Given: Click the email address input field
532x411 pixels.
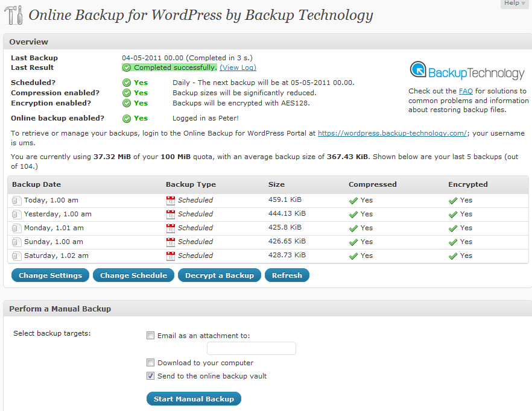Looking at the screenshot, I should (x=252, y=348).
